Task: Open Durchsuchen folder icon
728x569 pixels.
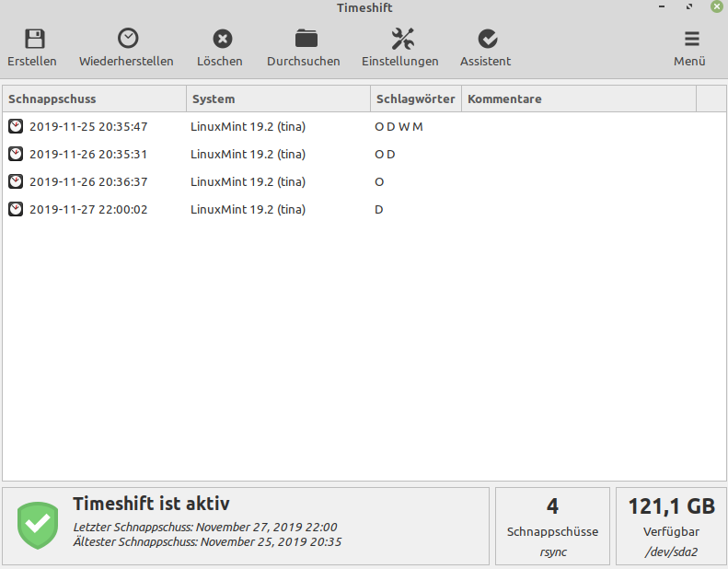Action: tap(306, 38)
